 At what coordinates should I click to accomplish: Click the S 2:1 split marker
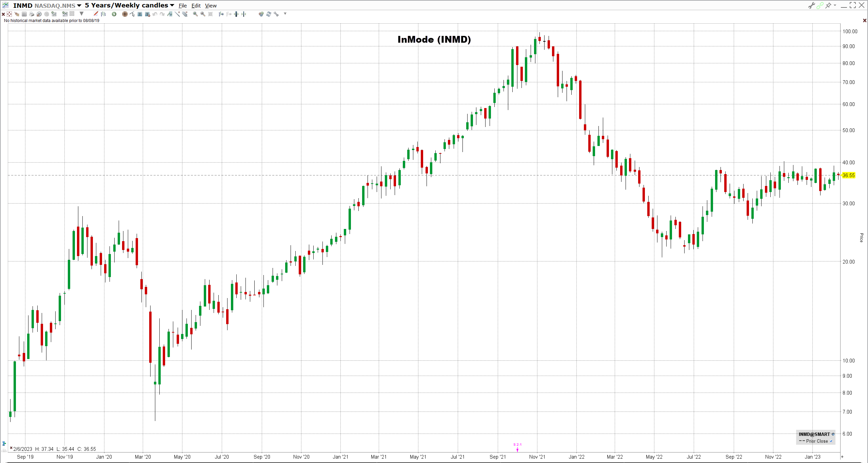pos(517,447)
